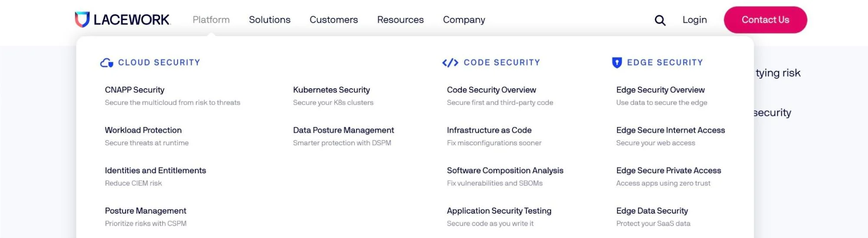Viewport: 868px width, 238px height.
Task: Click the Code Security brackets icon
Action: (450, 63)
